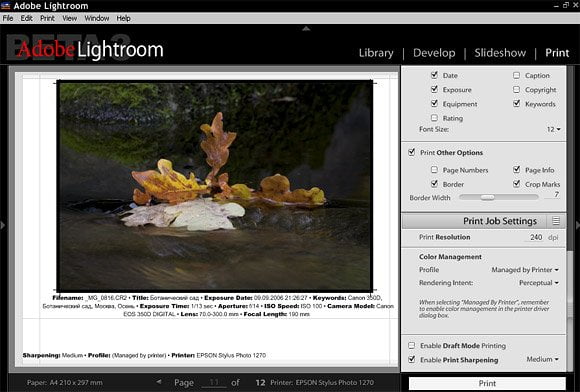Uncheck the Keywords checkbox
This screenshot has height=392, width=580.
tap(516, 104)
